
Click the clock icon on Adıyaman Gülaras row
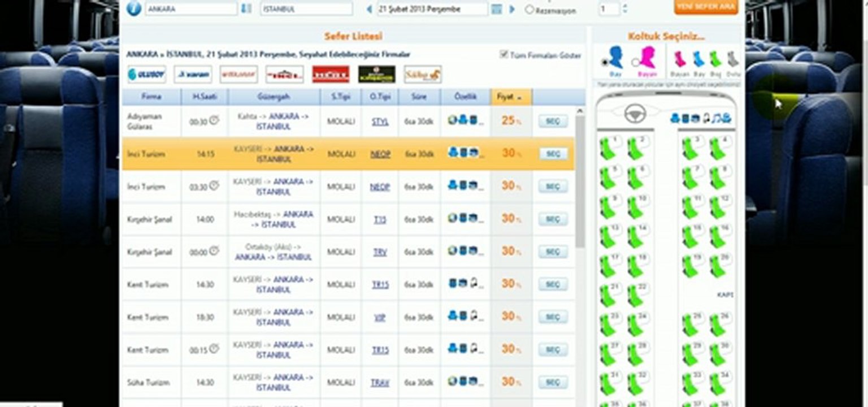click(214, 120)
